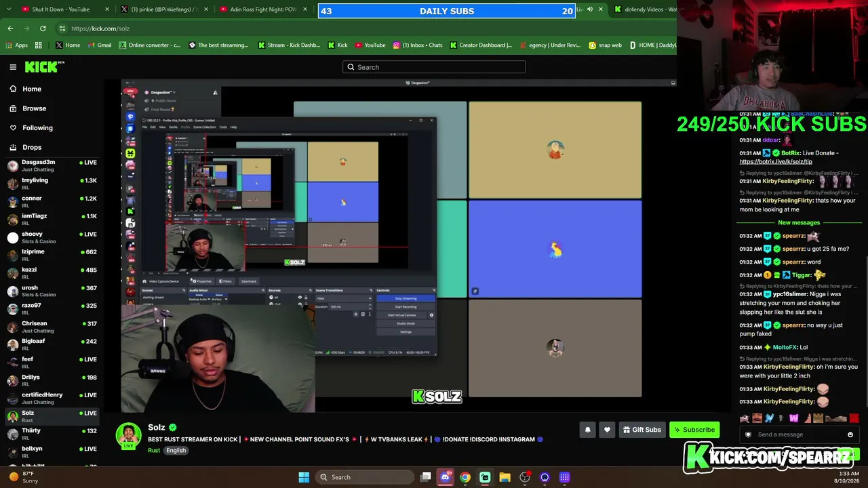Click the chat message input field
868x488 pixels.
[799, 434]
